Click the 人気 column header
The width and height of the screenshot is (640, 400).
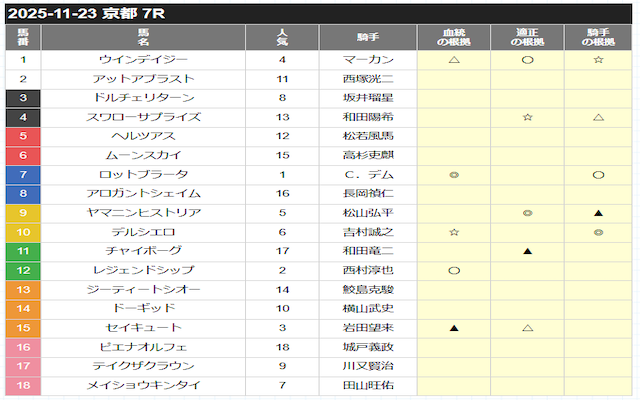[283, 38]
